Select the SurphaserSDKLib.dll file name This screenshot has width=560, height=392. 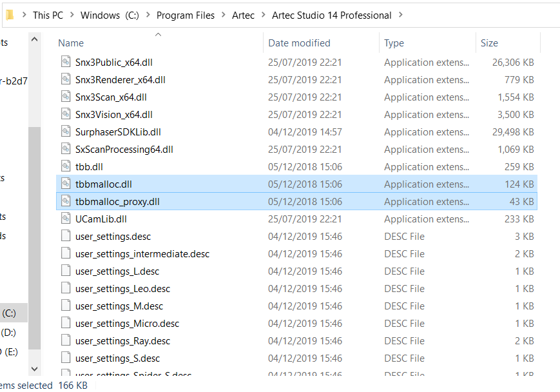tap(118, 132)
